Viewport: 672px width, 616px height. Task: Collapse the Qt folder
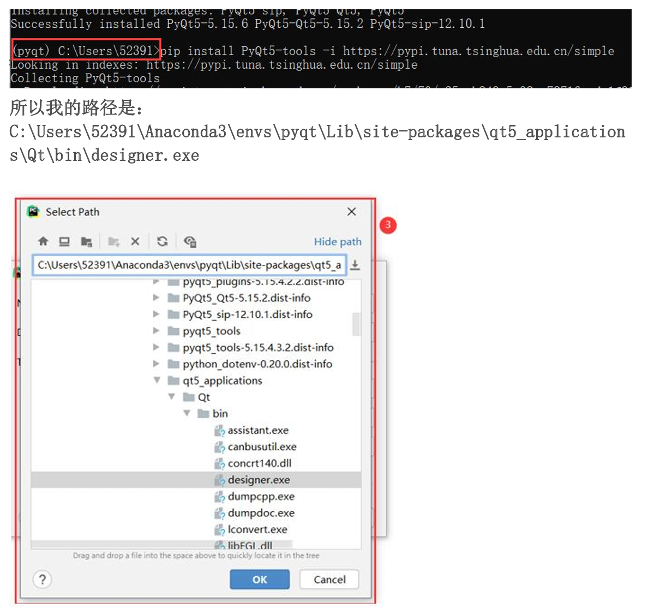point(172,396)
